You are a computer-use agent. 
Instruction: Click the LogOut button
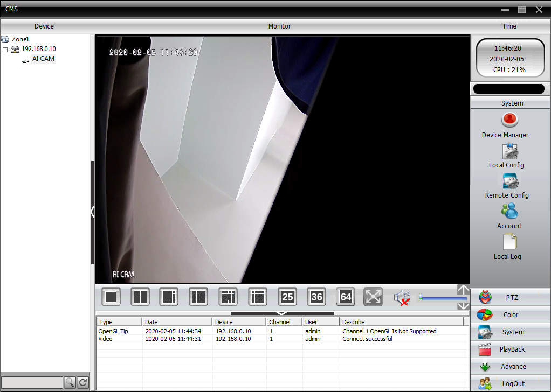click(510, 383)
